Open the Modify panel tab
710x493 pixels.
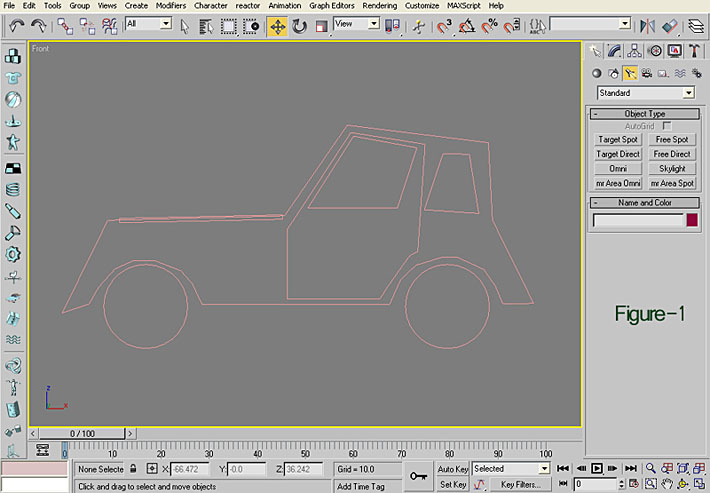[615, 50]
